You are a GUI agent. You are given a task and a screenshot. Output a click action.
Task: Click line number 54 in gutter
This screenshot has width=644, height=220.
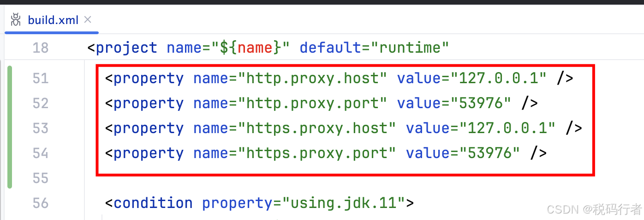click(41, 153)
